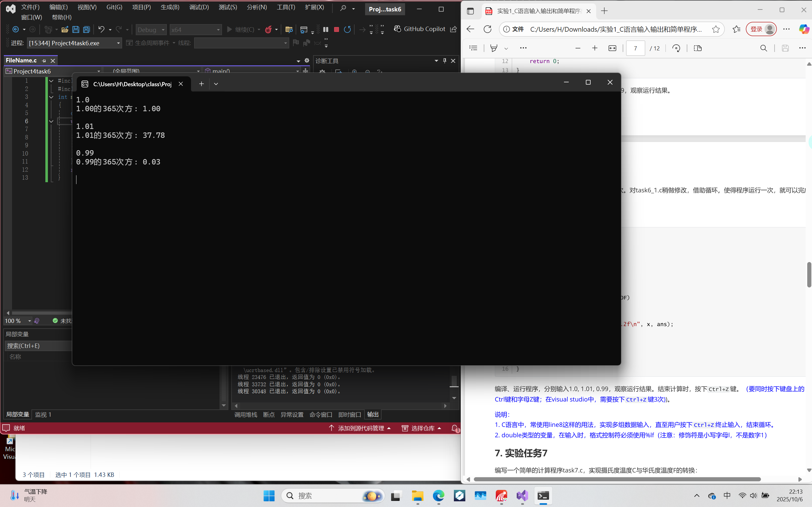The width and height of the screenshot is (812, 507).
Task: Open GitHub Copilot in the toolbar
Action: pyautogui.click(x=420, y=29)
